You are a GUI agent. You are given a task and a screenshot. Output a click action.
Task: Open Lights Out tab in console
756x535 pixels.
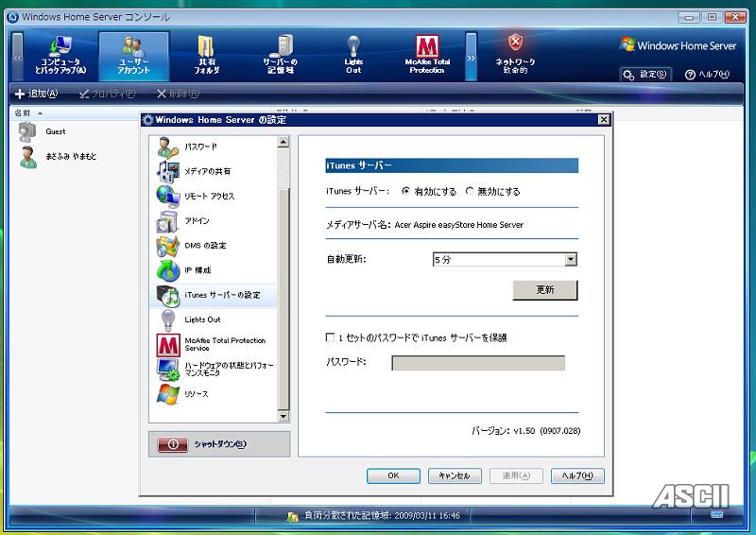[x=353, y=56]
